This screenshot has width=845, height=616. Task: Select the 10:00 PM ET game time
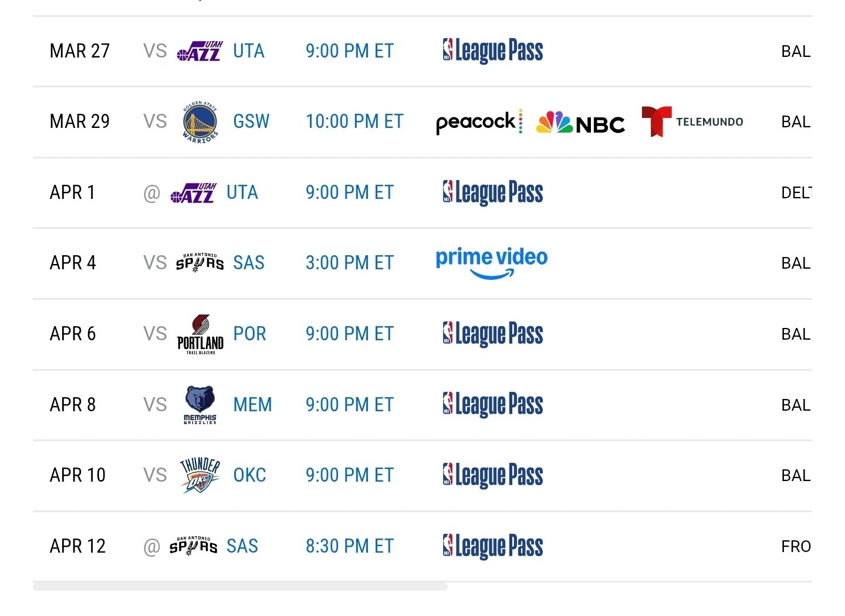tap(354, 121)
